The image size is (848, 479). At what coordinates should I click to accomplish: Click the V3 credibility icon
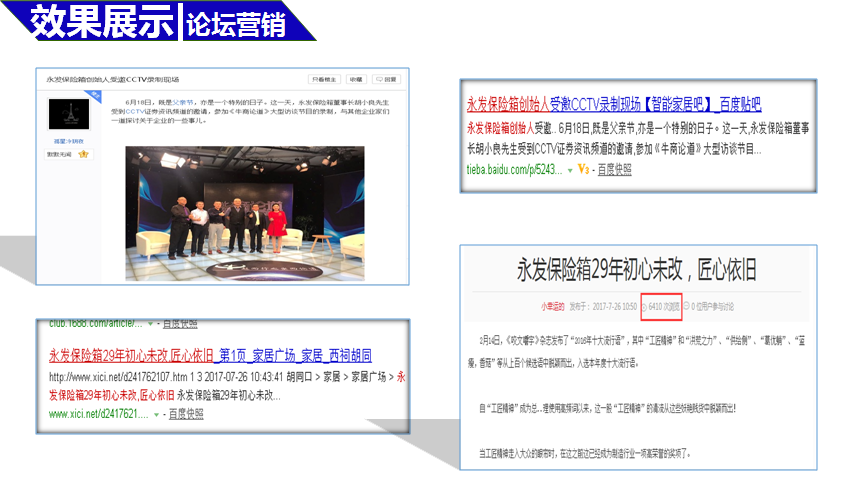(584, 169)
